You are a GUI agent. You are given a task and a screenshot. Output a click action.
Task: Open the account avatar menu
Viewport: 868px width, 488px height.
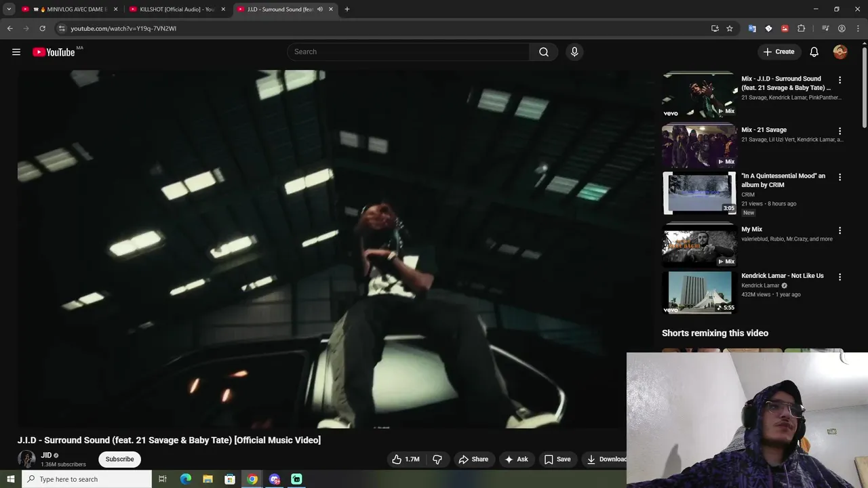tap(840, 52)
